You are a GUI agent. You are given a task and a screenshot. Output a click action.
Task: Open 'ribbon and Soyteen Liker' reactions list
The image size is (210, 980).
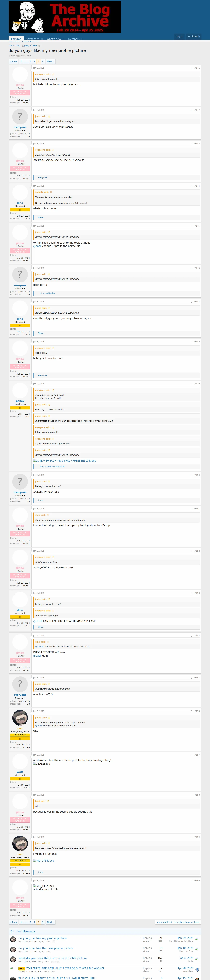click(x=52, y=467)
